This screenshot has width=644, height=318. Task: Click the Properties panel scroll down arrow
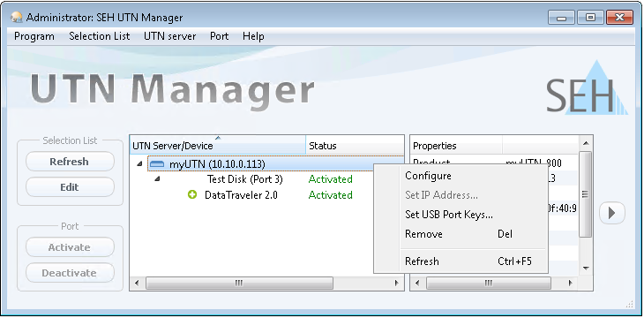click(x=586, y=269)
